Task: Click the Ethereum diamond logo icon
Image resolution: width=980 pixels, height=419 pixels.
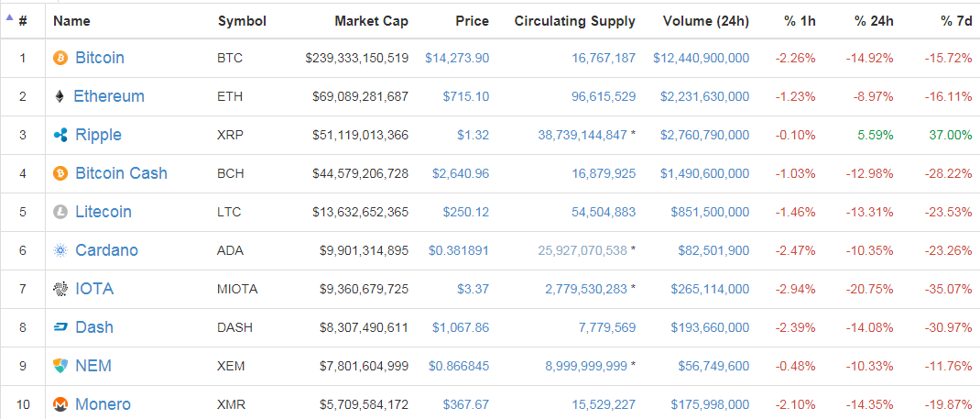Action: [60, 96]
